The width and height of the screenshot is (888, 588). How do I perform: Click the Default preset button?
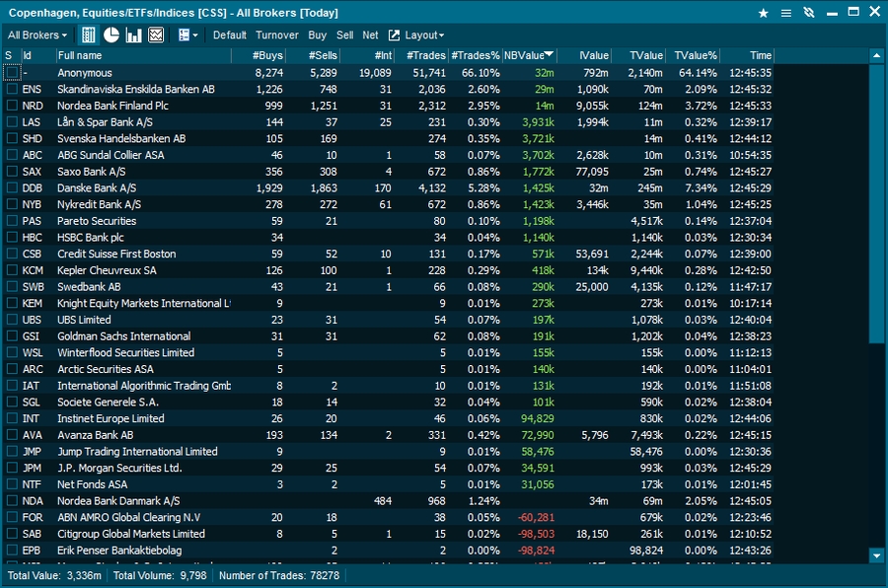(x=230, y=35)
